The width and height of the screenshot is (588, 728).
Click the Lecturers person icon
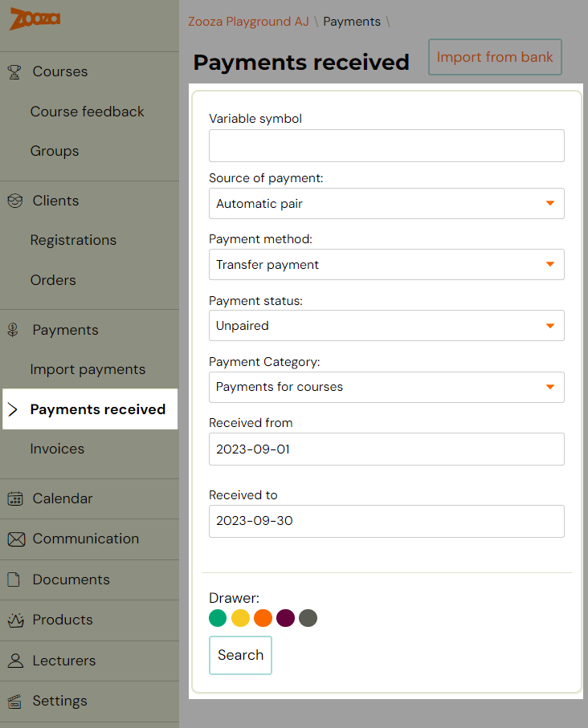click(15, 661)
